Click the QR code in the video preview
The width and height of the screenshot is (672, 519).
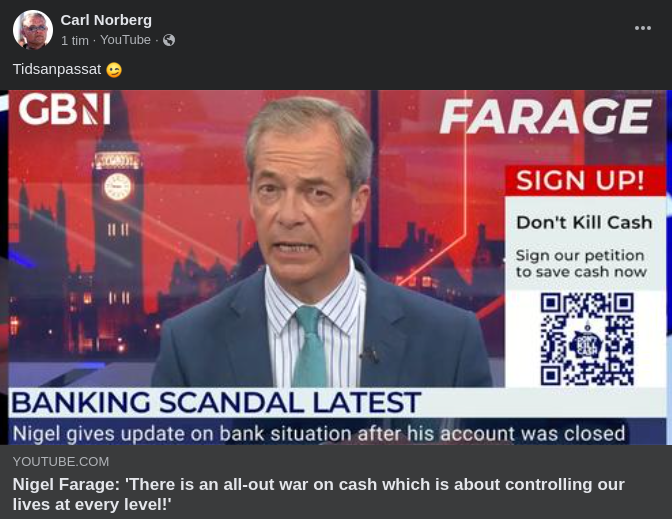coord(587,338)
